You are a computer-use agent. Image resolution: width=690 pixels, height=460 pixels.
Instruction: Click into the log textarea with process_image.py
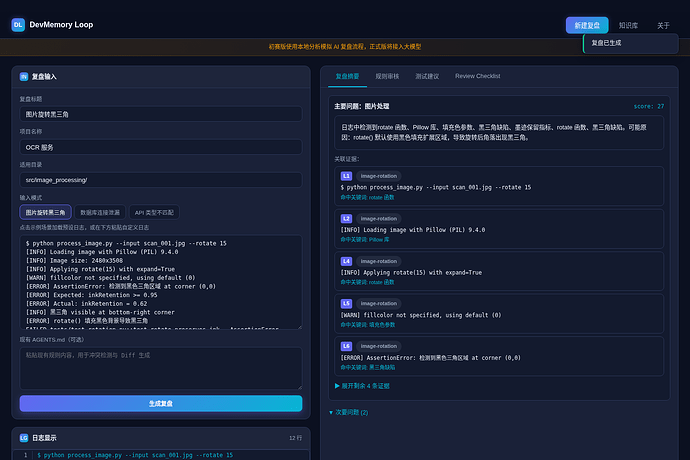tap(161, 282)
